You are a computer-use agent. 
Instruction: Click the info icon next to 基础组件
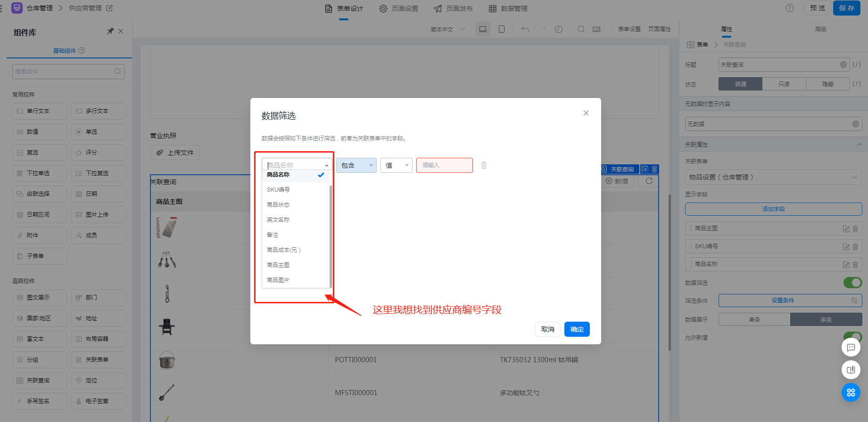coord(82,50)
